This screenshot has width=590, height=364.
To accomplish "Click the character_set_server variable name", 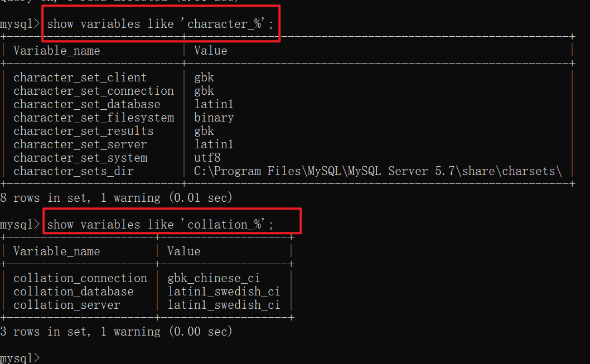I will [x=80, y=144].
